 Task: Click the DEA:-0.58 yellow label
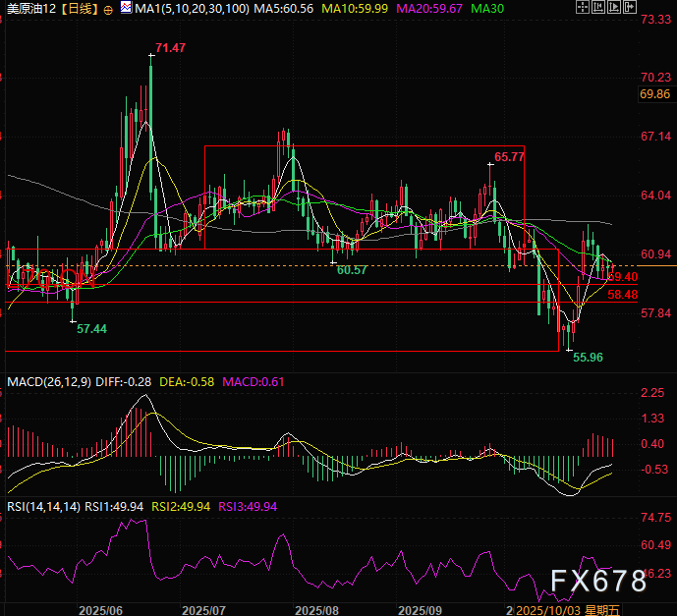tap(187, 381)
